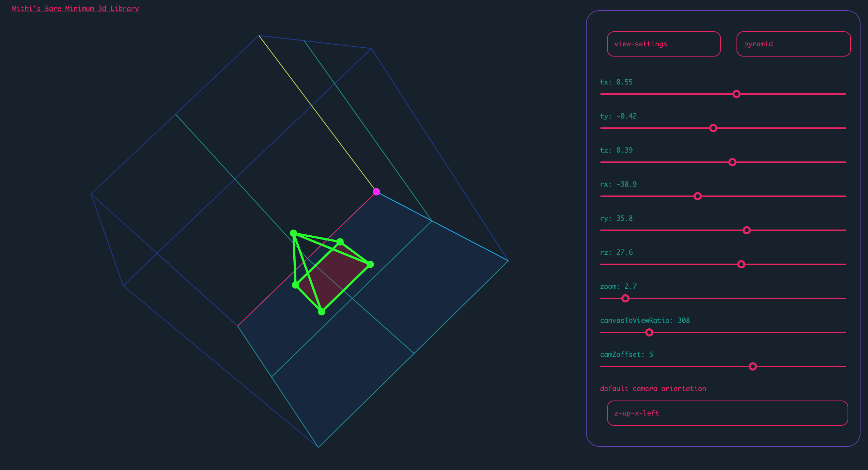
Task: Click the tz slider thumb
Action: click(x=732, y=162)
